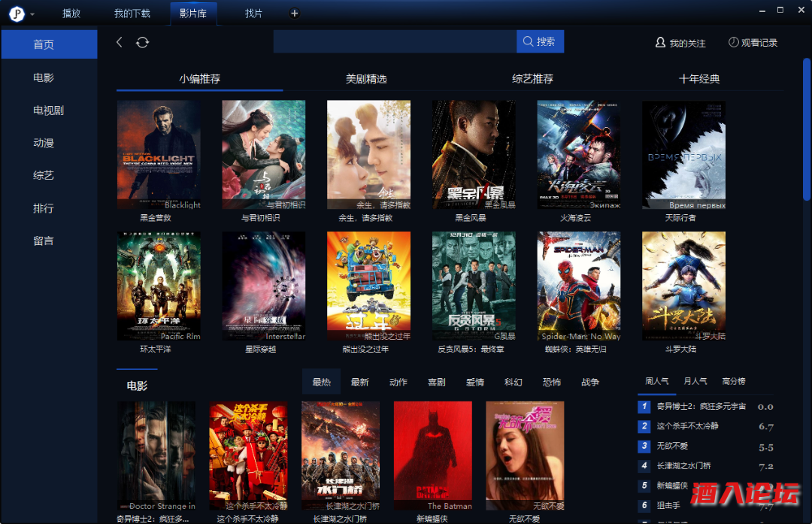
Task: Open 观看记录 watch history
Action: point(753,42)
